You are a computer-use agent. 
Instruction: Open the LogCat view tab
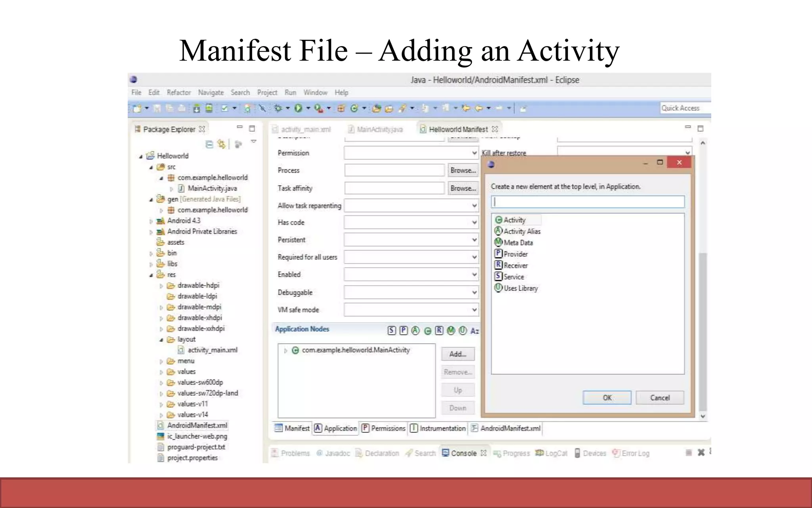point(552,453)
